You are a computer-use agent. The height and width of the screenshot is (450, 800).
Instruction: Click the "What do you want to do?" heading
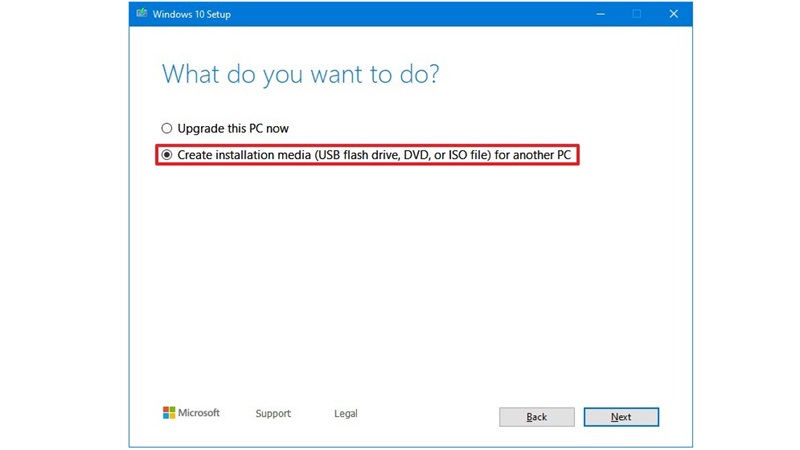coord(300,74)
